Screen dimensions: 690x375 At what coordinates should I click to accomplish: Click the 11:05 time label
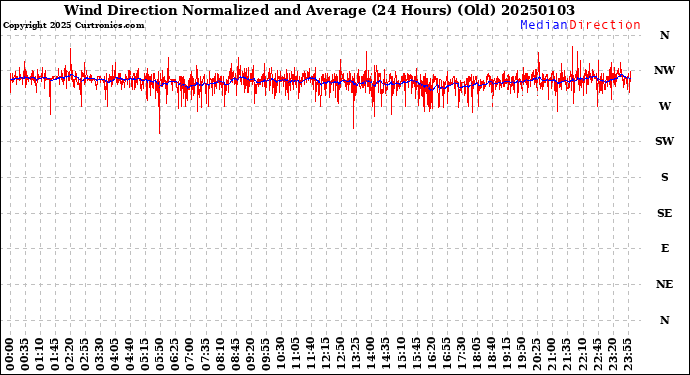point(296,354)
